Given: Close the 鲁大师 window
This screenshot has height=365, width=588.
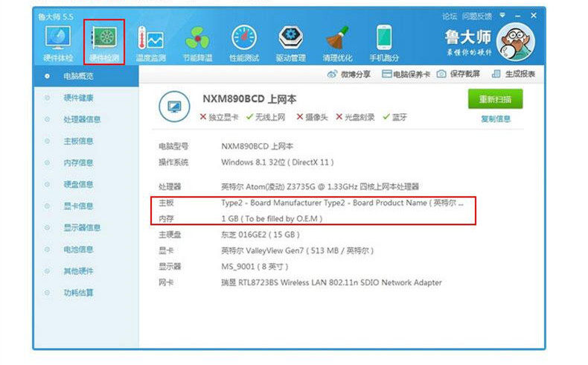Looking at the screenshot, I should click(x=534, y=16).
